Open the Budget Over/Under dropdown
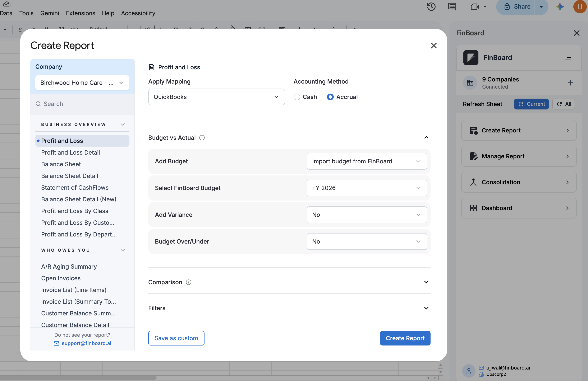Viewport: 588px width, 381px height. [x=367, y=241]
